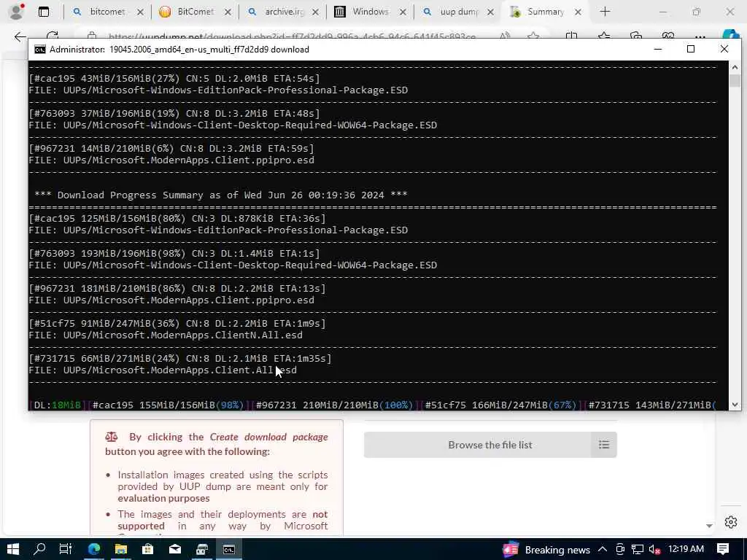747x560 pixels.
Task: Close the BitComet tab
Action: [228, 12]
